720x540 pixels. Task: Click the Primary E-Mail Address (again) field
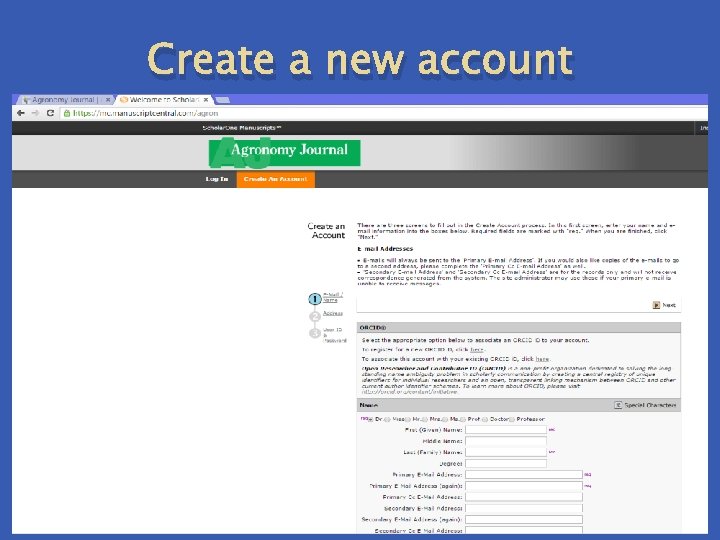coord(523,486)
